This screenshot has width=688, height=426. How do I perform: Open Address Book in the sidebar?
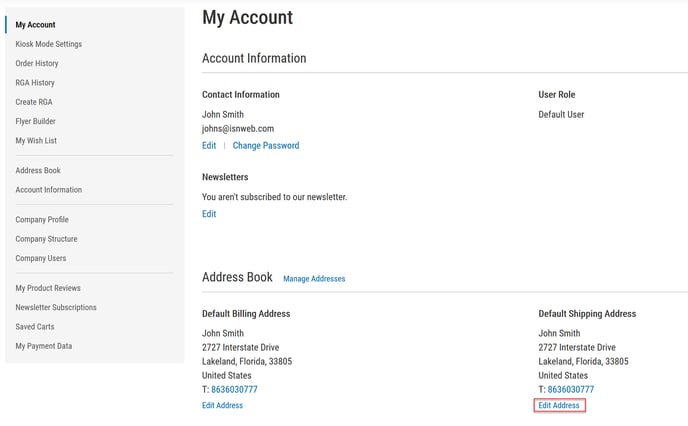[x=38, y=171]
